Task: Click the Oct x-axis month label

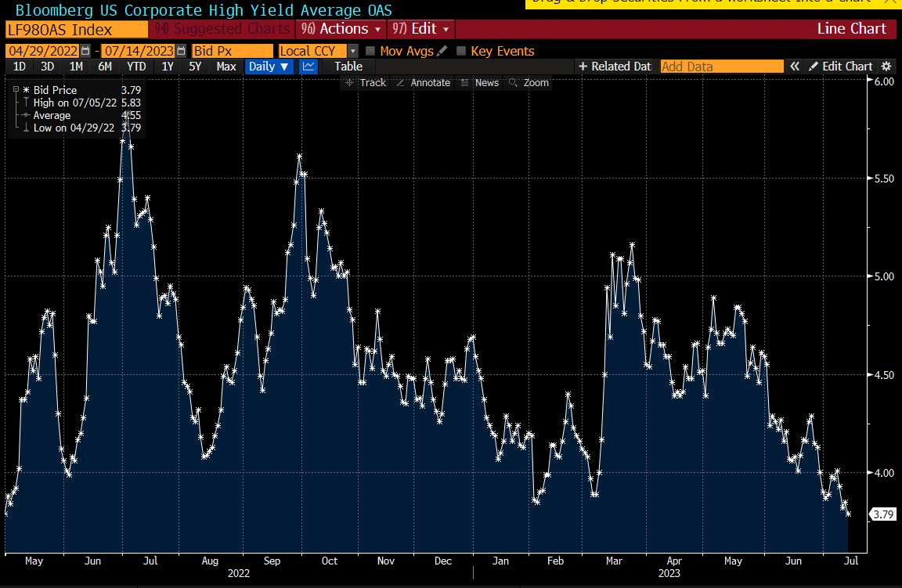Action: [x=329, y=561]
